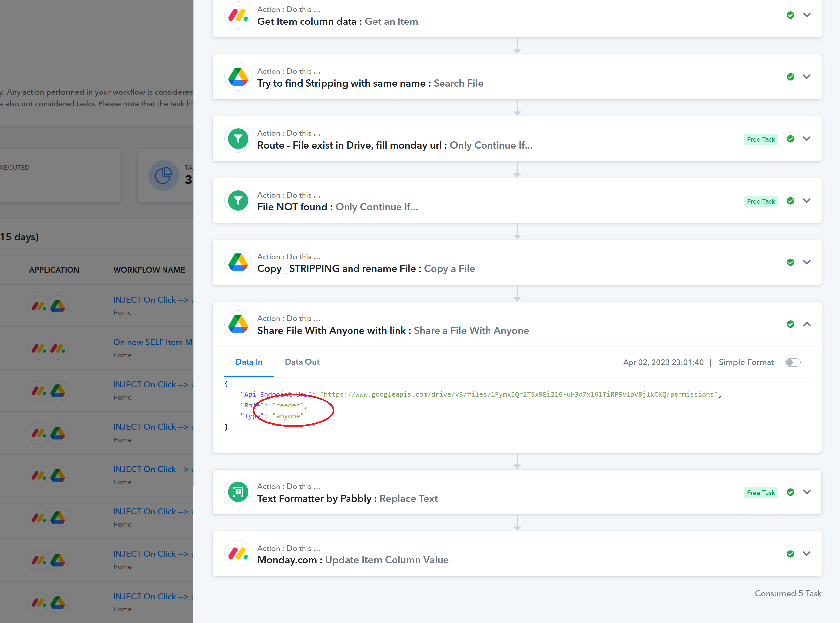The height and width of the screenshot is (623, 840).
Task: Click the green success check on Text Formatter step
Action: tap(791, 492)
